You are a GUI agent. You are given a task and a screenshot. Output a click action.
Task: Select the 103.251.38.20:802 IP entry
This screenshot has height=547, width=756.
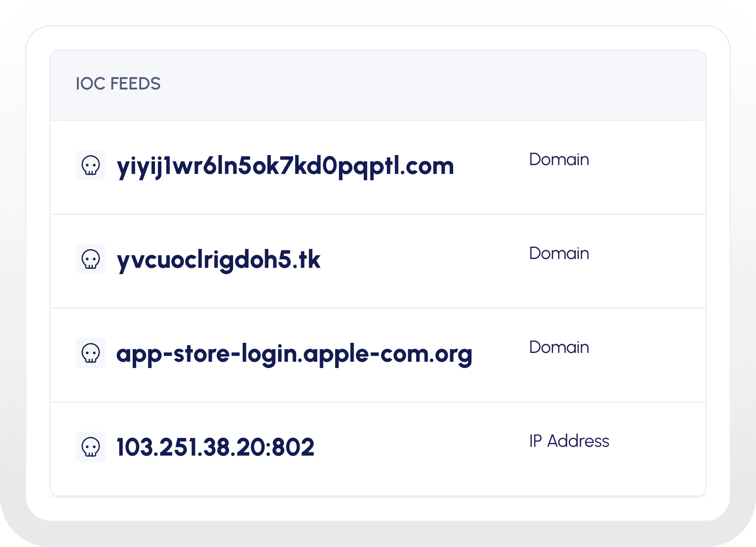point(215,447)
